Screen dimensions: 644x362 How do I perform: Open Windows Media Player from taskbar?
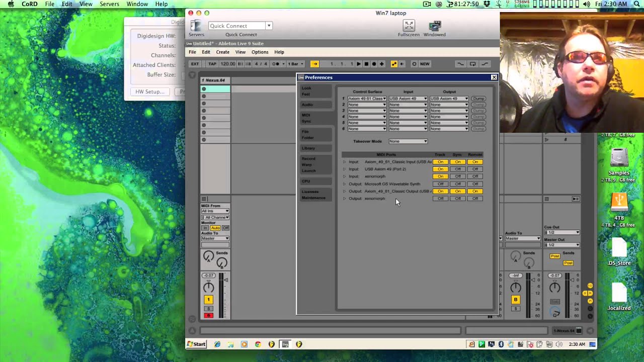[244, 344]
